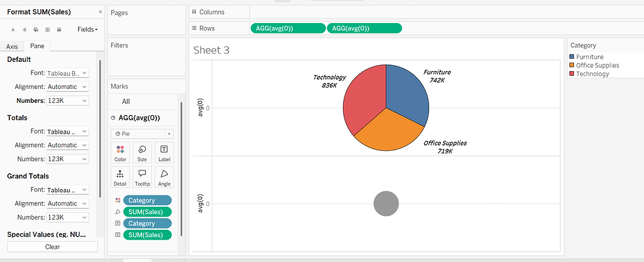Image resolution: width=644 pixels, height=262 pixels.
Task: Select the SUM(Sales) label pill
Action: (147, 235)
